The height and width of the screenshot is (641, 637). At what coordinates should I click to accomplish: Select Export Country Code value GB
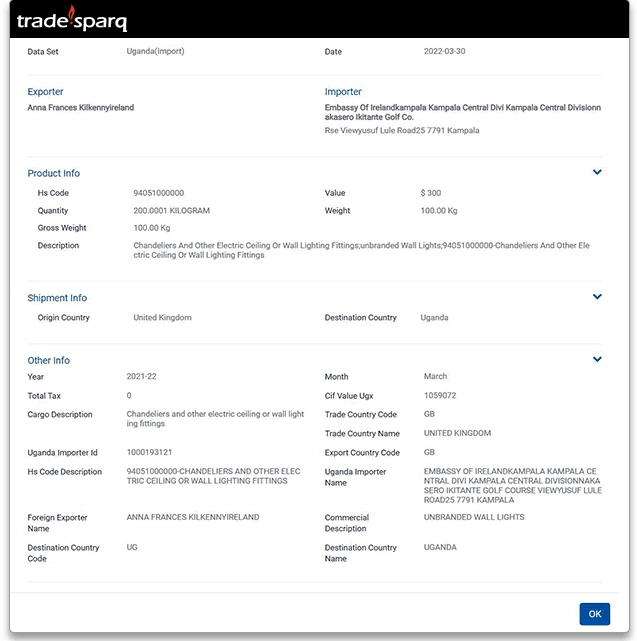coord(429,452)
